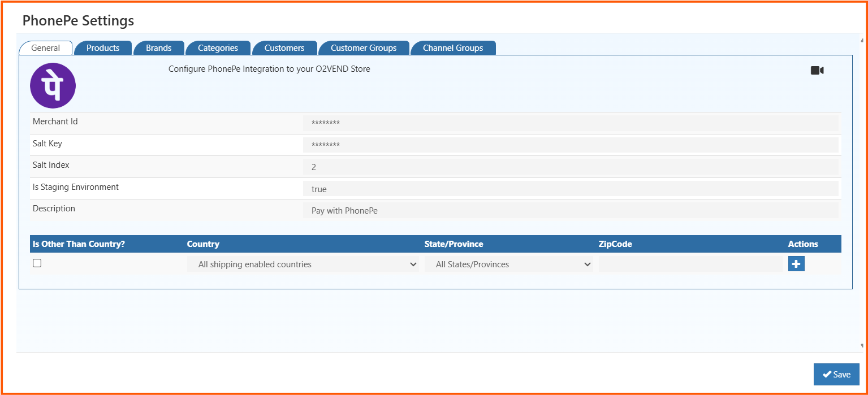Switch to the Products tab

103,48
